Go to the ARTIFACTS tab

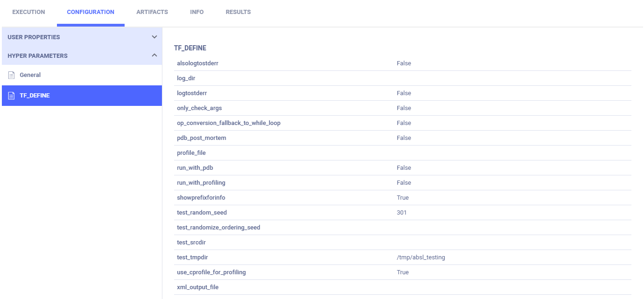[x=152, y=12]
